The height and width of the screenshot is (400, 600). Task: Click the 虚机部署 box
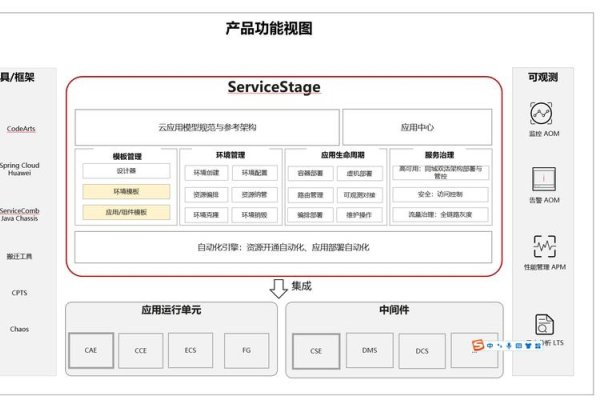[x=359, y=173]
